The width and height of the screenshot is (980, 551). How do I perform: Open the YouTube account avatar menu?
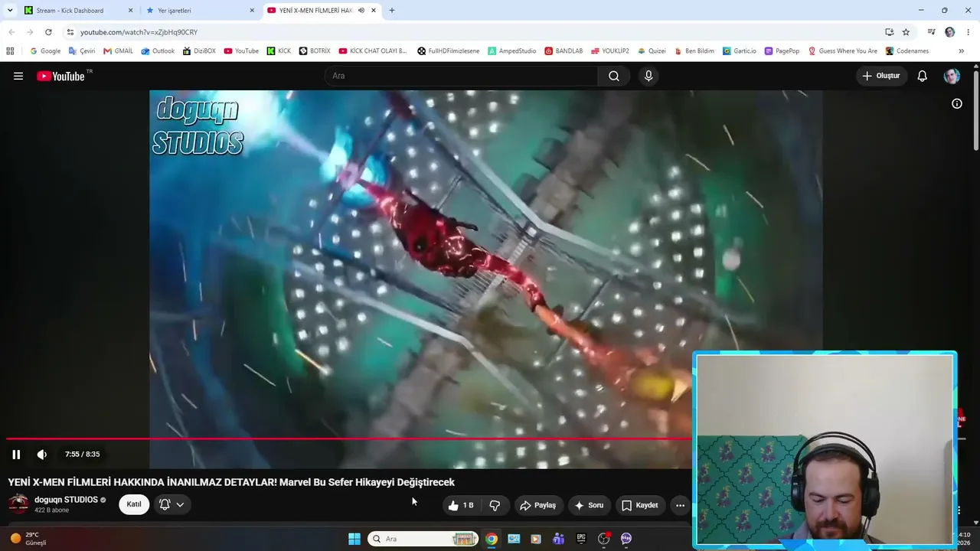[x=952, y=76]
